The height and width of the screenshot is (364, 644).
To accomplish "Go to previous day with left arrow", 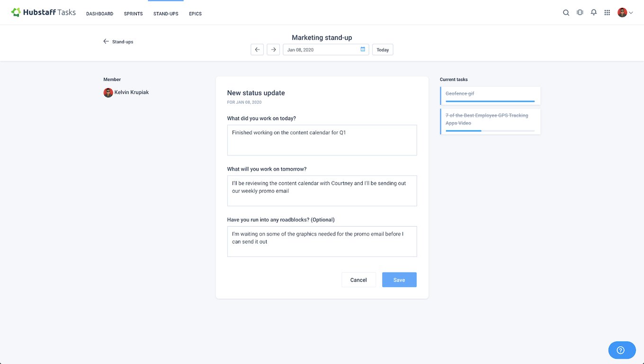I will coord(257,50).
